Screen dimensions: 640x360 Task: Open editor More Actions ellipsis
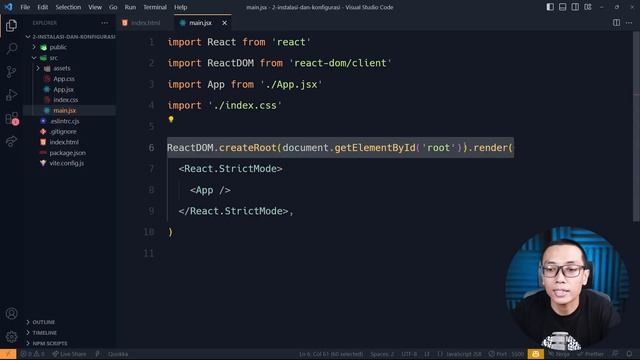(629, 23)
